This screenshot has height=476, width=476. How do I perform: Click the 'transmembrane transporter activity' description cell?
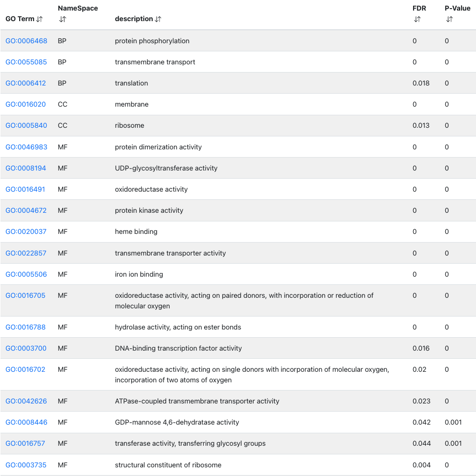[x=170, y=253]
